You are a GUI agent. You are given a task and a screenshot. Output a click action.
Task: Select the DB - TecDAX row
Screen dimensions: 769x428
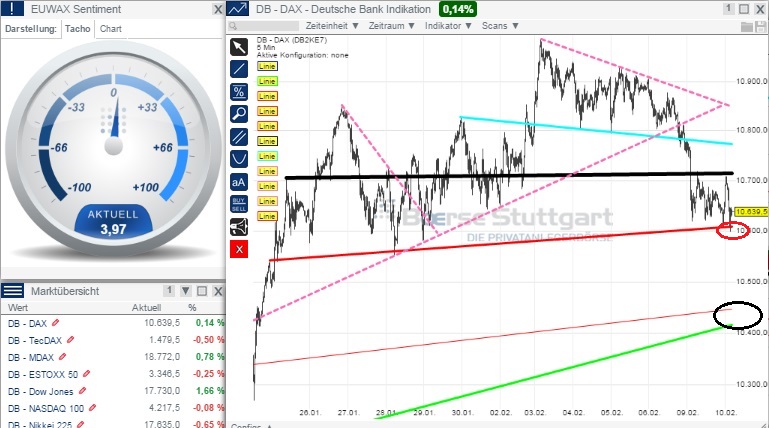click(113, 340)
